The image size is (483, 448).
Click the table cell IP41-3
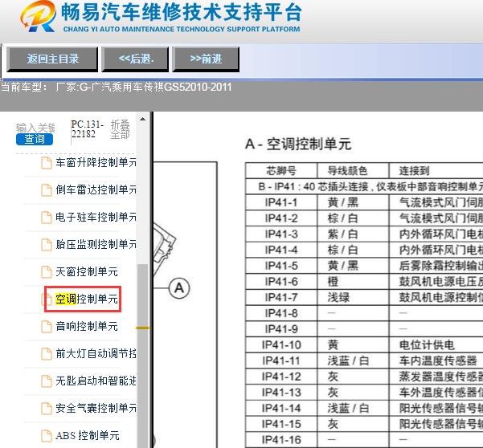281,234
